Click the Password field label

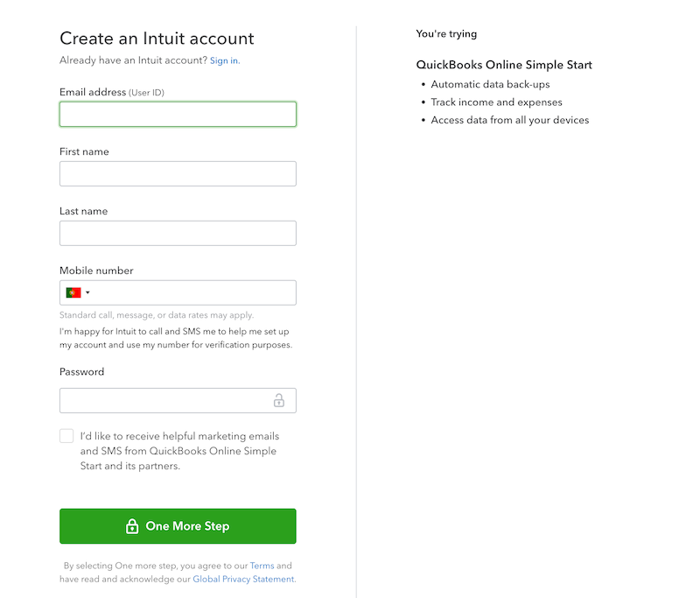click(81, 372)
